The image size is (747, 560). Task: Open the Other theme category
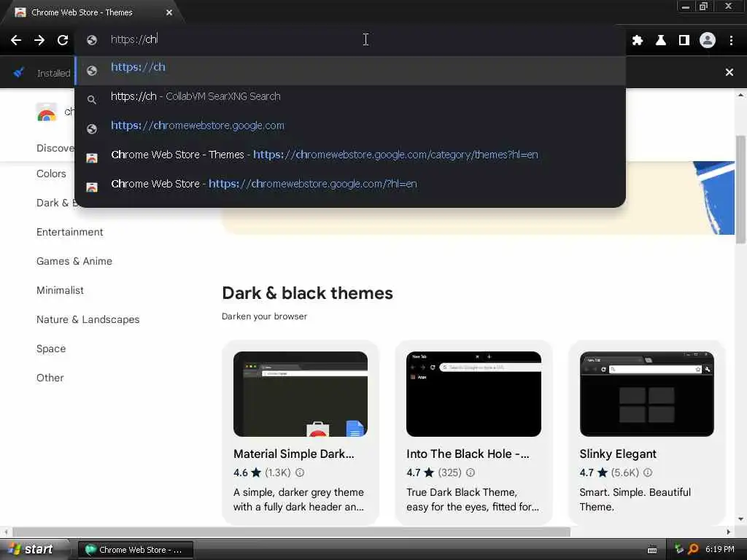point(50,378)
